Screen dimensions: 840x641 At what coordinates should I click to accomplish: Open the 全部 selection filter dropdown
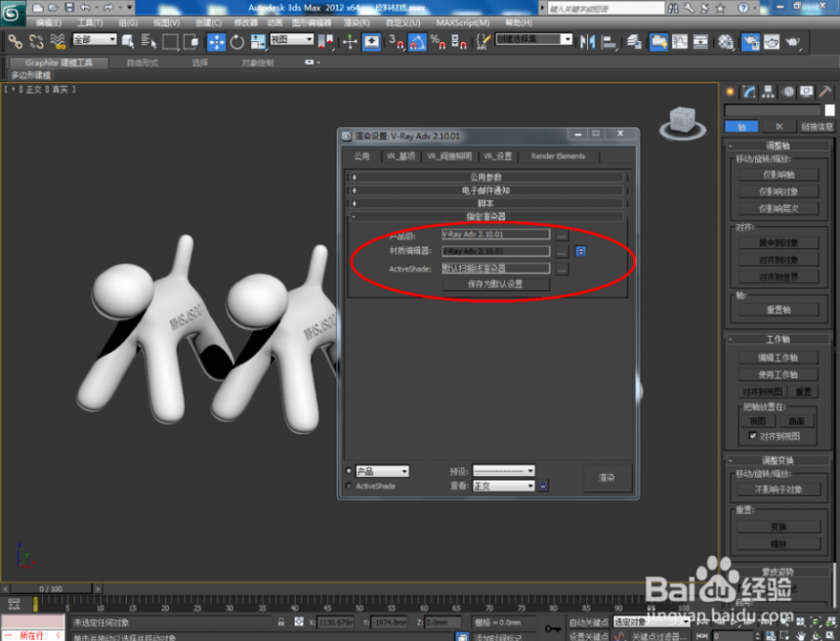(x=95, y=39)
